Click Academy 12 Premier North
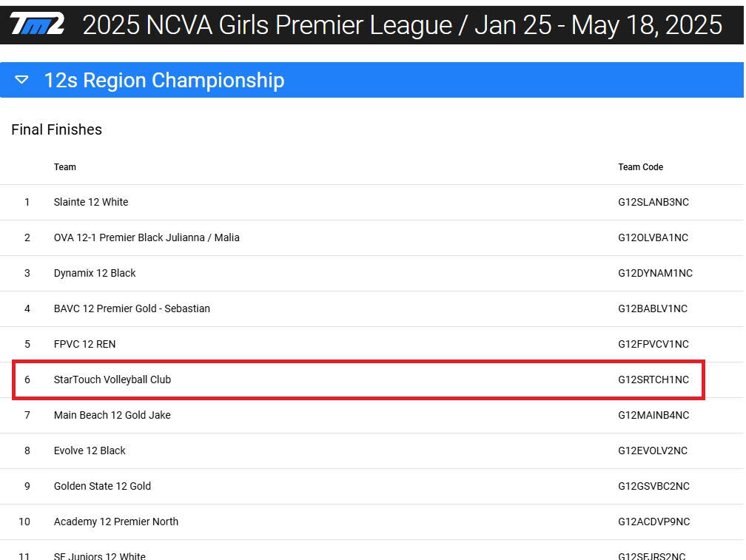746x560 pixels. point(116,522)
